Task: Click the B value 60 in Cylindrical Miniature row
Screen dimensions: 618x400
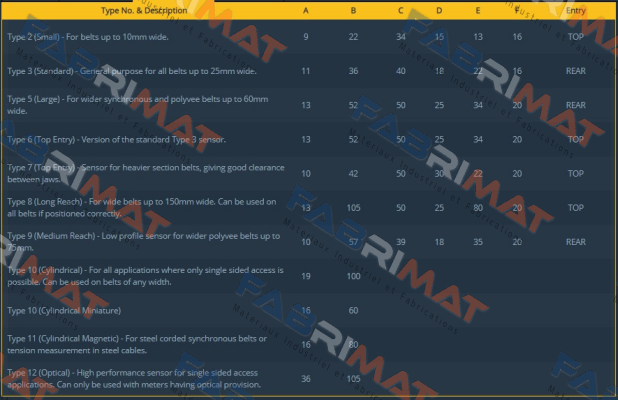Action: [x=354, y=311]
